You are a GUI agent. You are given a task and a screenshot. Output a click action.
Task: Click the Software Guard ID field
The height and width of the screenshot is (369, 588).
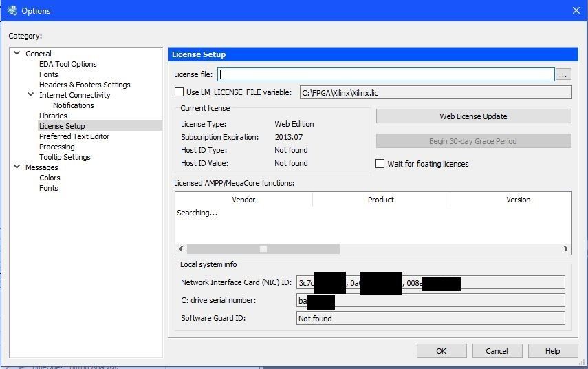click(431, 318)
